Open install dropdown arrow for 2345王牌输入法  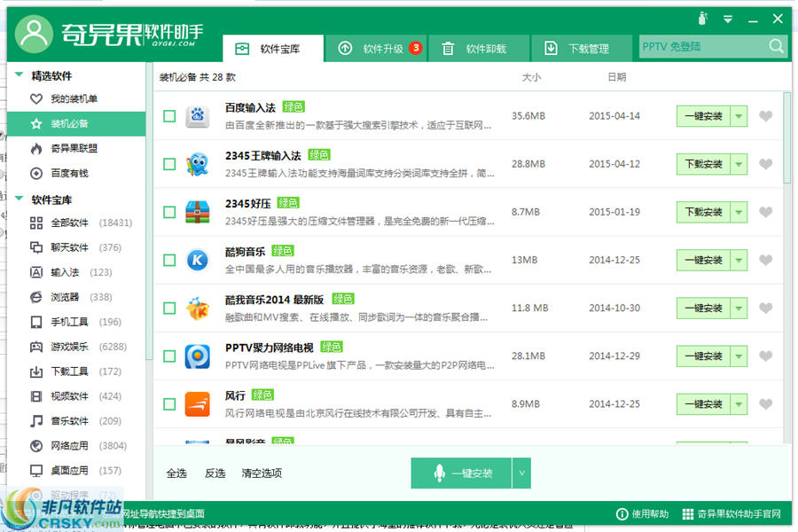[x=739, y=164]
